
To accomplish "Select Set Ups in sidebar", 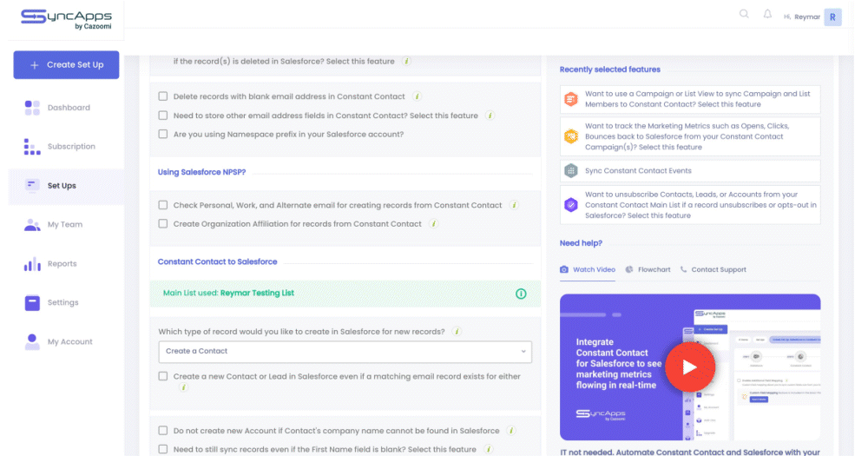I will pos(62,186).
